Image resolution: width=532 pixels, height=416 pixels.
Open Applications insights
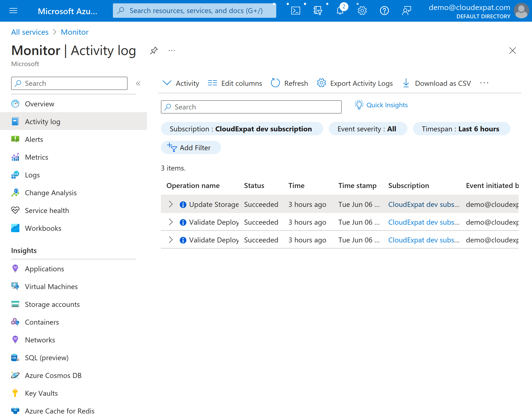coord(74,269)
